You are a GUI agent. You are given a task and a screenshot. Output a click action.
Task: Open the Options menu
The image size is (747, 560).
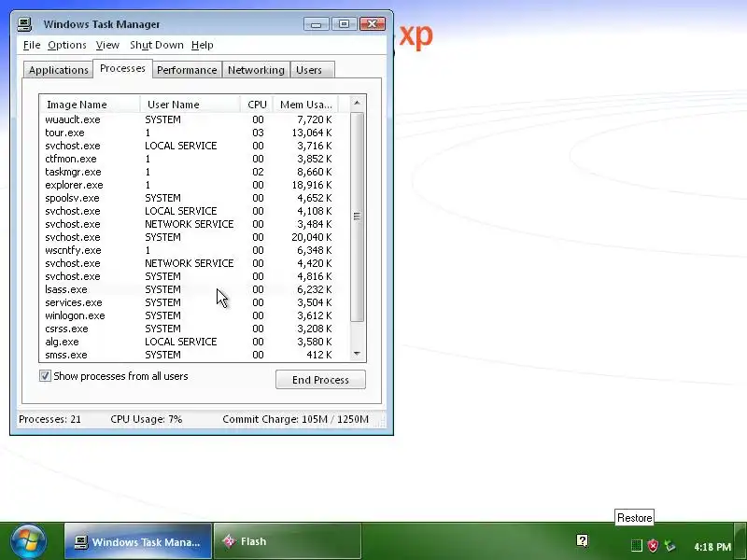pos(66,45)
